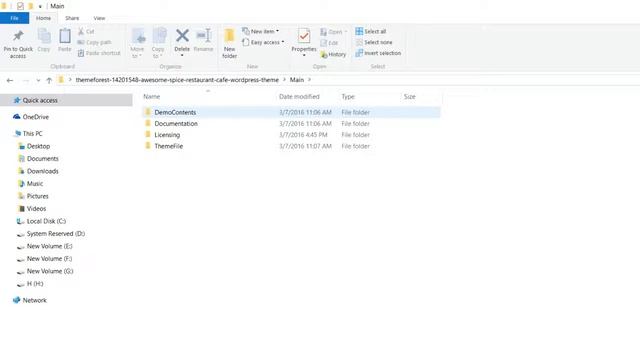Viewport: 640px width, 360px height.
Task: Select Paste shortcut in ribbon
Action: (x=99, y=53)
